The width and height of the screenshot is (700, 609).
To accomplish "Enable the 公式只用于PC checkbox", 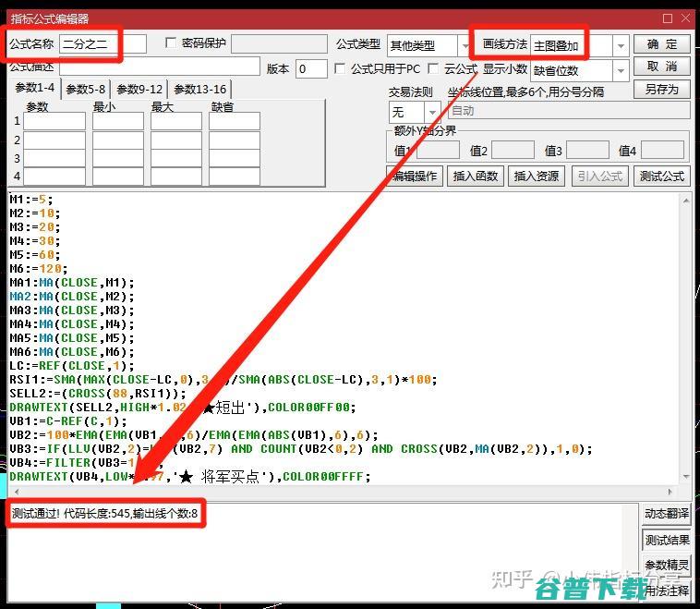I will point(339,68).
